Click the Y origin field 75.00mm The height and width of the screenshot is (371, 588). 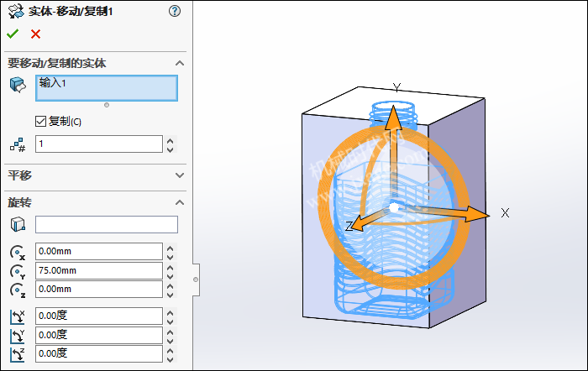[99, 270]
